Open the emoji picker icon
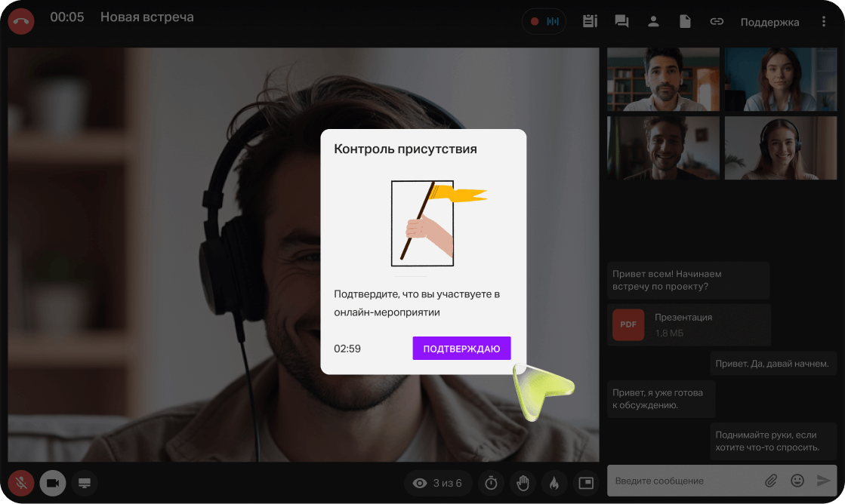The image size is (845, 504). click(797, 481)
